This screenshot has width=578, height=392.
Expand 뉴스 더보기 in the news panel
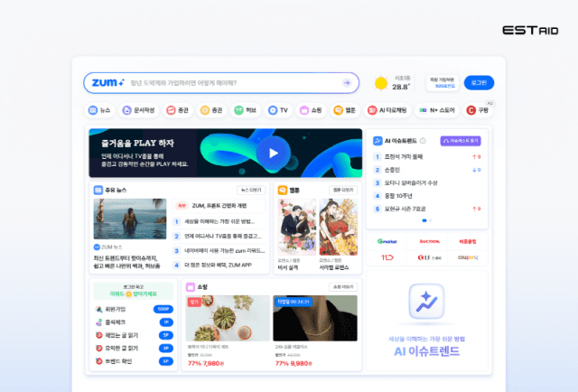253,191
